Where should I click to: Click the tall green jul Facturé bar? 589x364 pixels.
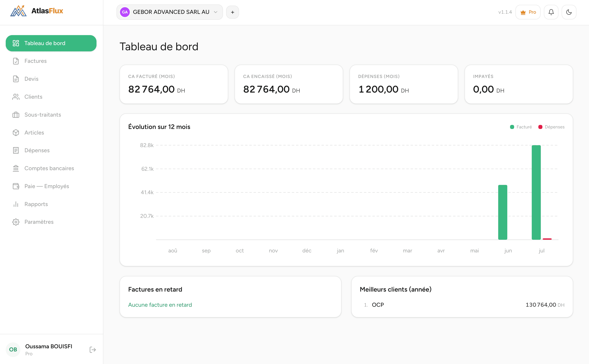536,192
